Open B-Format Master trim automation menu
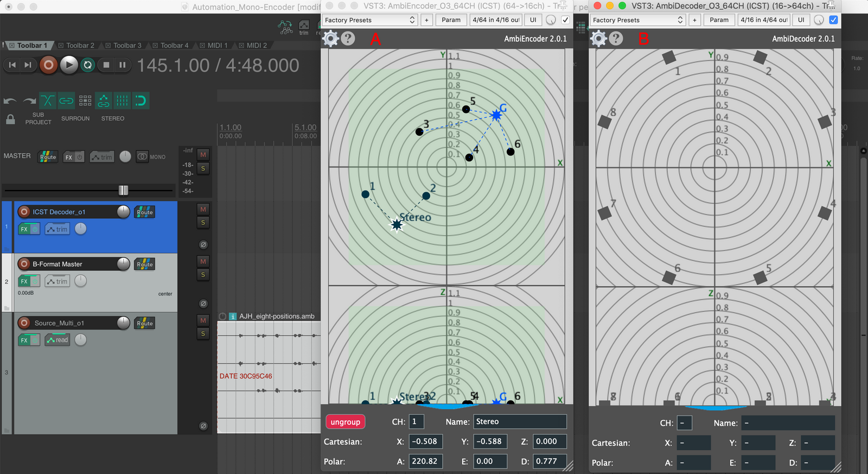The image size is (868, 474). click(58, 281)
